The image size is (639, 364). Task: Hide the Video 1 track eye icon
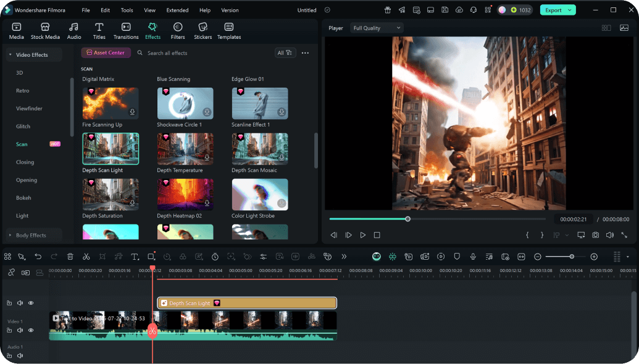coord(31,330)
